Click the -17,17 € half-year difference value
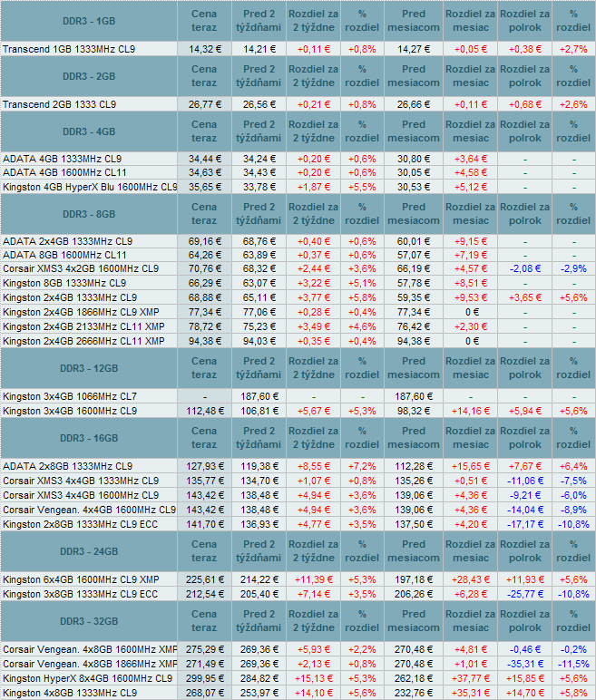The height and width of the screenshot is (700, 596). 525,524
